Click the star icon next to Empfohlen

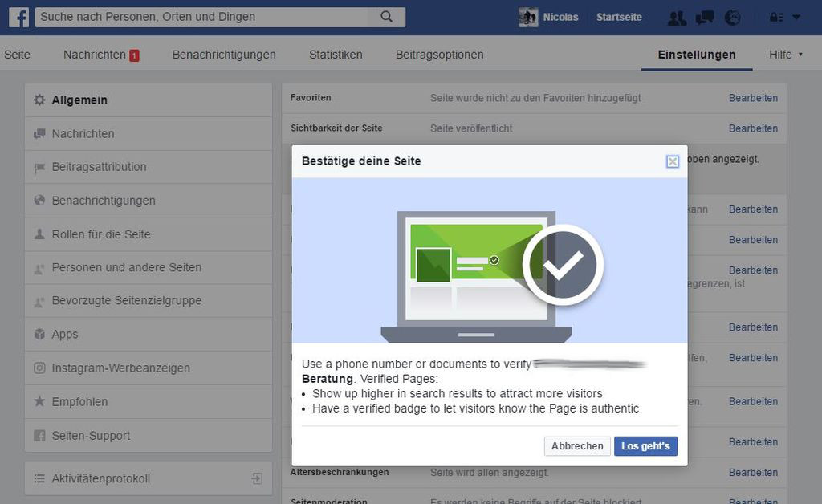click(x=39, y=401)
